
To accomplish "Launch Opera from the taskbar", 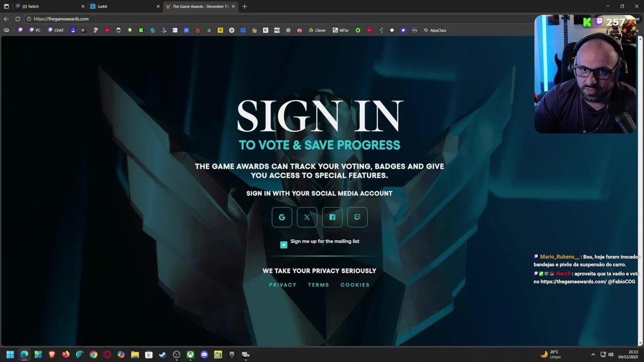I will [x=107, y=354].
